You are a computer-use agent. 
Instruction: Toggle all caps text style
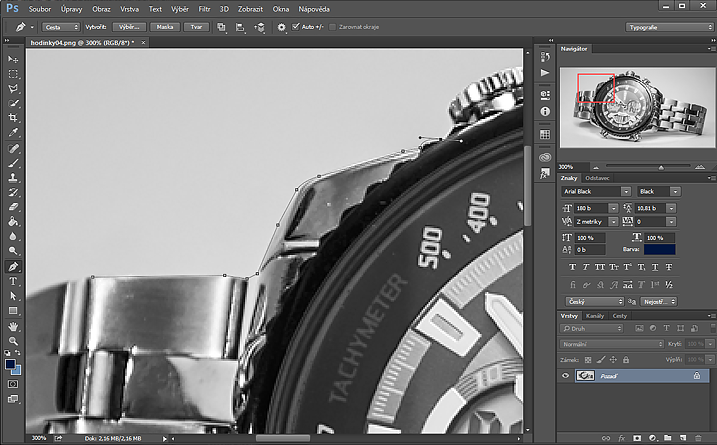pyautogui.click(x=599, y=267)
